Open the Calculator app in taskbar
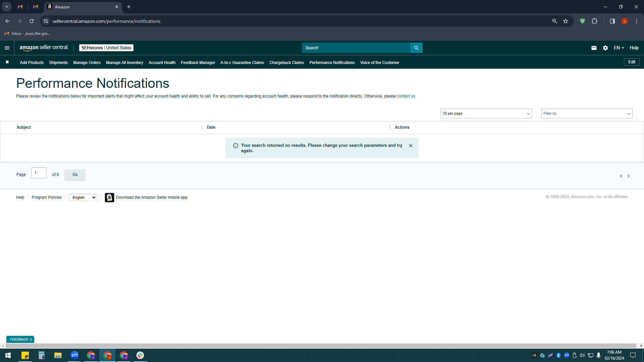 pyautogui.click(x=42, y=355)
